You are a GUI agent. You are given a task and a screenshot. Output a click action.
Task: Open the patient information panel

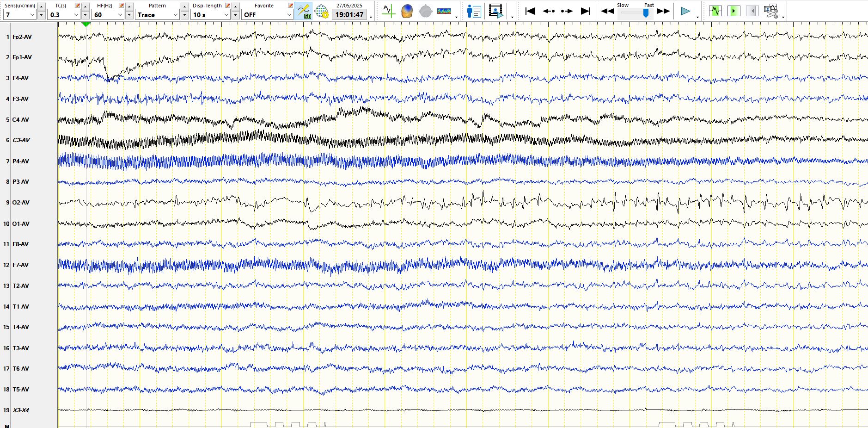tap(474, 11)
